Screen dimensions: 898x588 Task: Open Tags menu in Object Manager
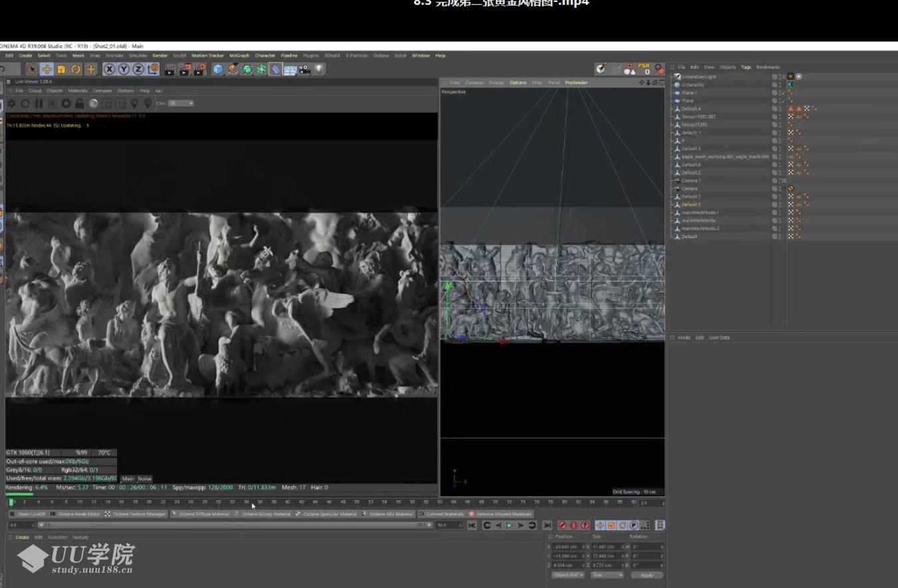pos(746,67)
